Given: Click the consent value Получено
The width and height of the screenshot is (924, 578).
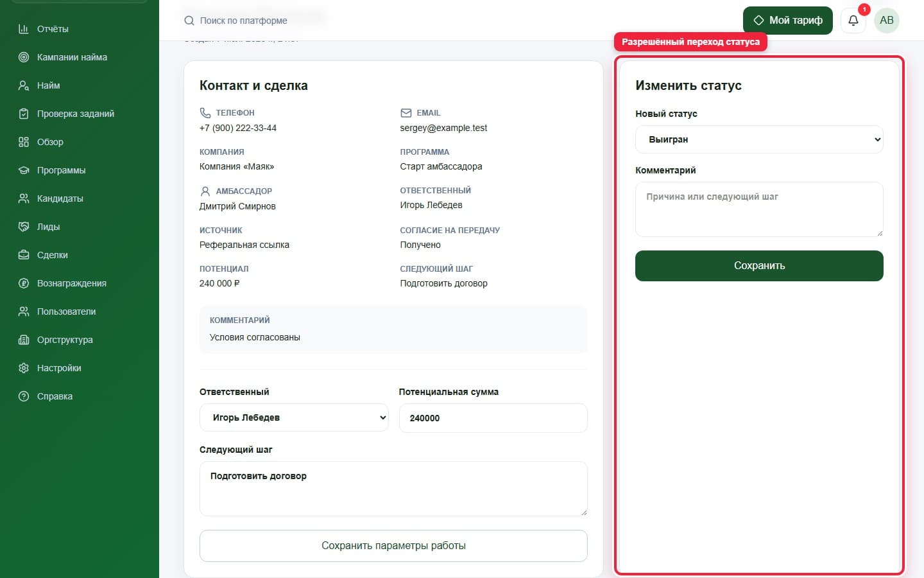Looking at the screenshot, I should [420, 245].
